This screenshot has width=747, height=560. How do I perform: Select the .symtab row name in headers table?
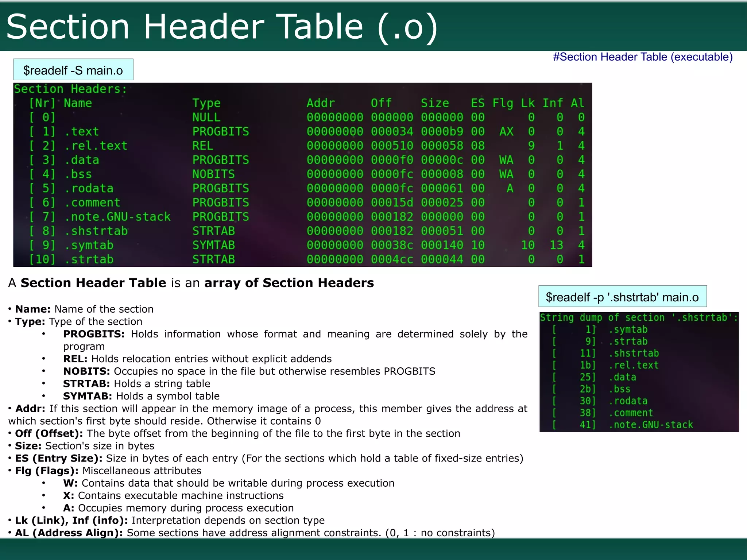pyautogui.click(x=89, y=245)
